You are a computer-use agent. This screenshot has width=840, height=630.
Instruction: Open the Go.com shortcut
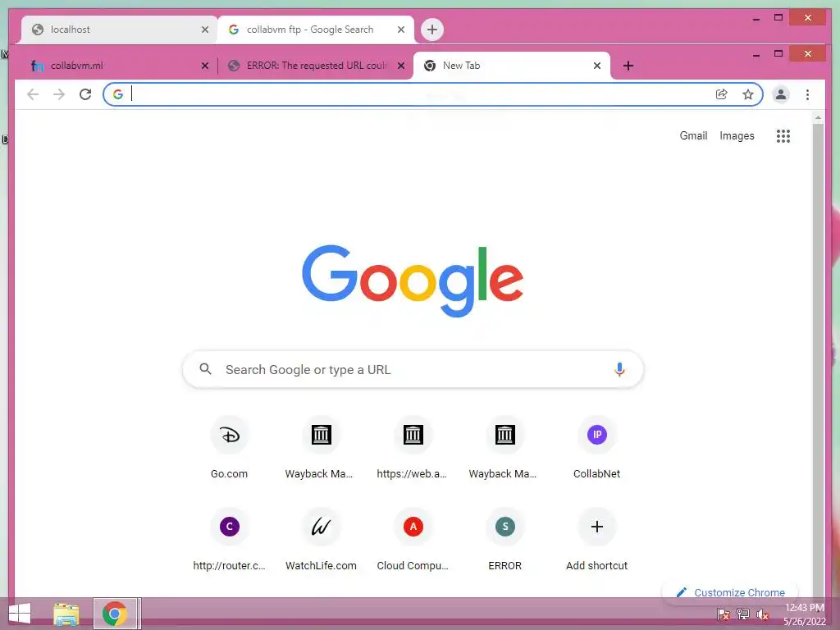click(x=230, y=449)
